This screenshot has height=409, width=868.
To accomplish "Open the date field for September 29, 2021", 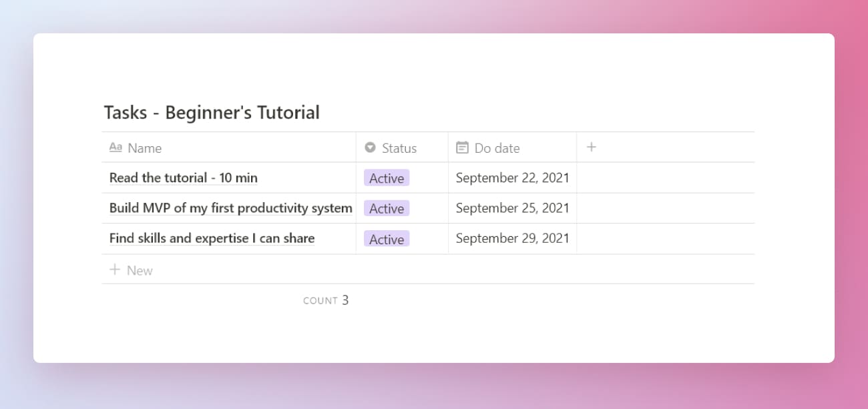I will point(512,238).
